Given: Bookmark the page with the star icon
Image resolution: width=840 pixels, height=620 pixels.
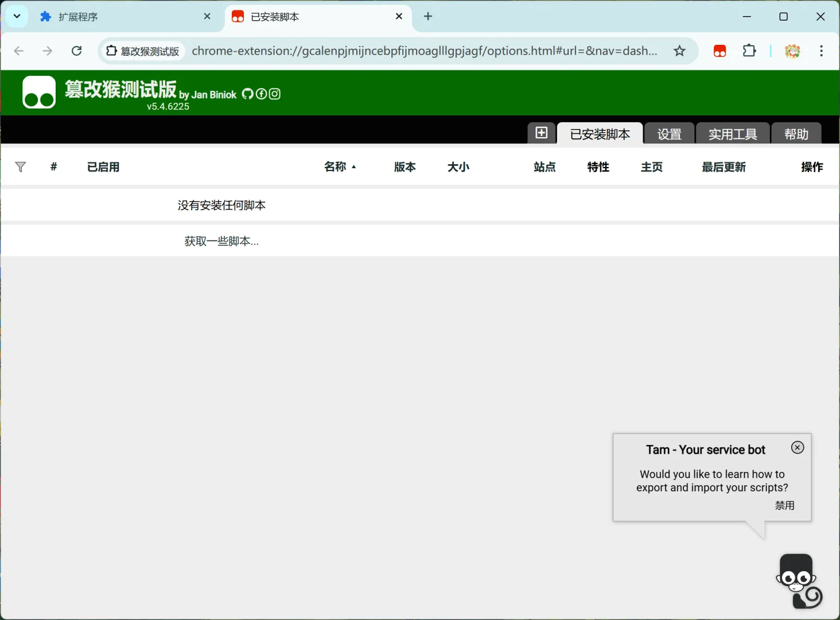Looking at the screenshot, I should (x=679, y=51).
